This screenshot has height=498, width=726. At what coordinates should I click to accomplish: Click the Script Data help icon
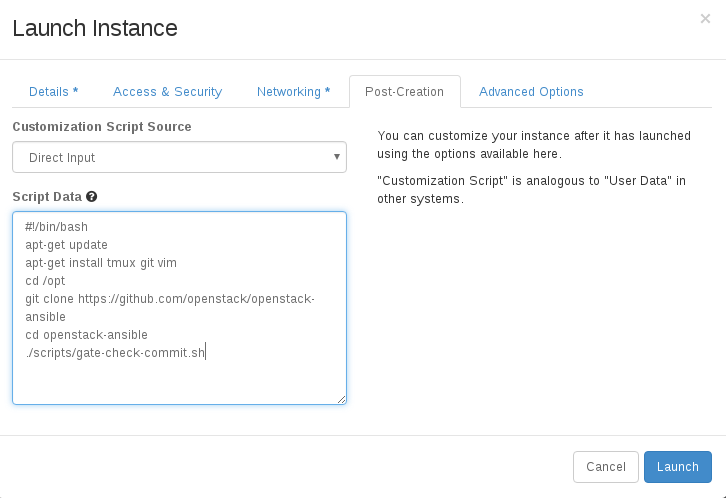(x=92, y=197)
